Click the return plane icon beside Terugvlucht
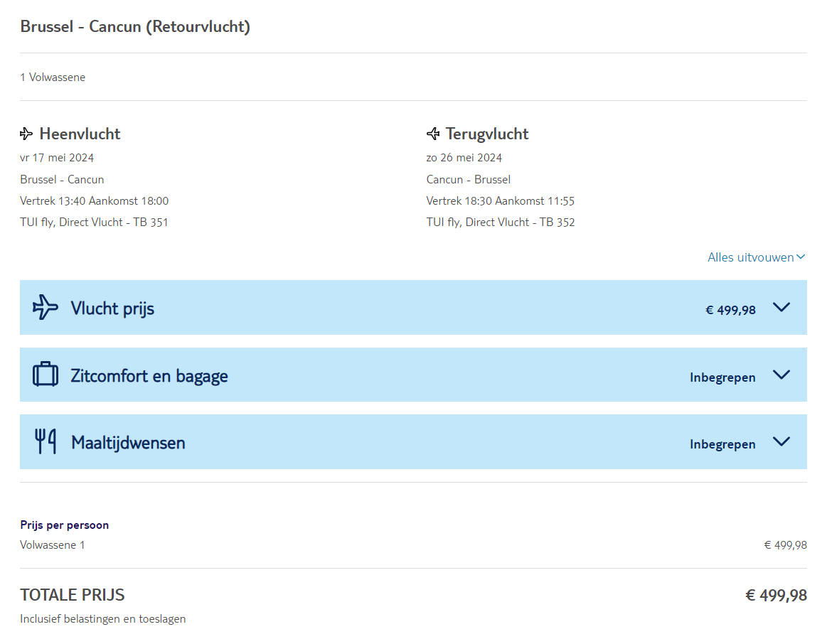 click(x=433, y=134)
